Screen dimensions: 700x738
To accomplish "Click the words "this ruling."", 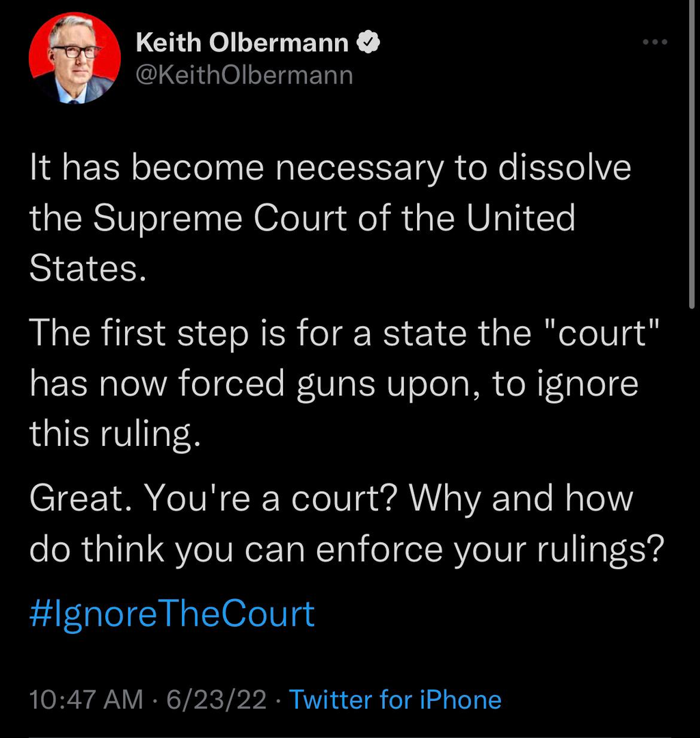I will click(115, 432).
